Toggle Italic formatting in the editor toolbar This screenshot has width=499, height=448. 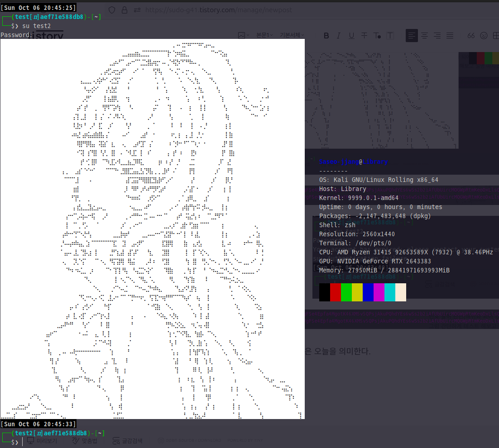coord(339,36)
